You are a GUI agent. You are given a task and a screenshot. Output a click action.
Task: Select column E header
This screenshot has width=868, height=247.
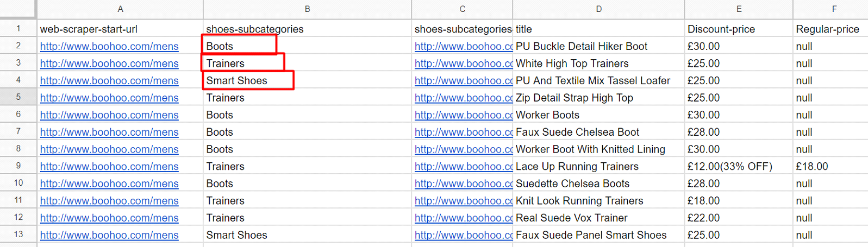click(x=739, y=9)
